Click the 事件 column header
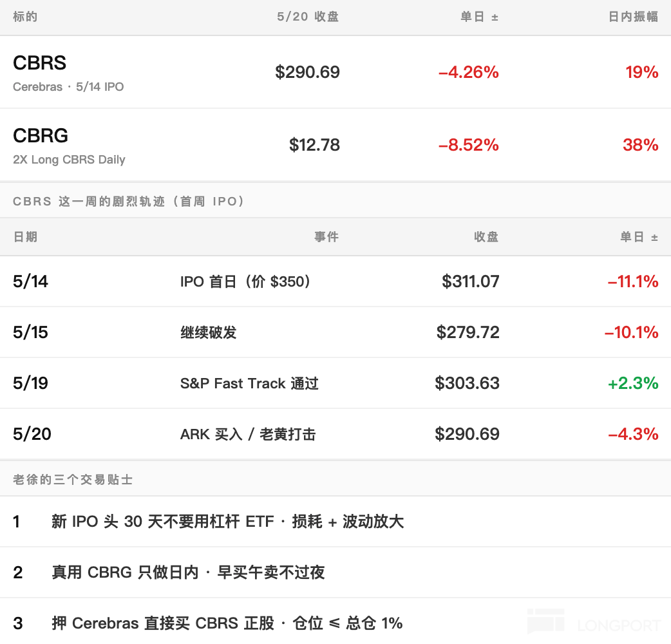This screenshot has height=644, width=671. tap(326, 236)
